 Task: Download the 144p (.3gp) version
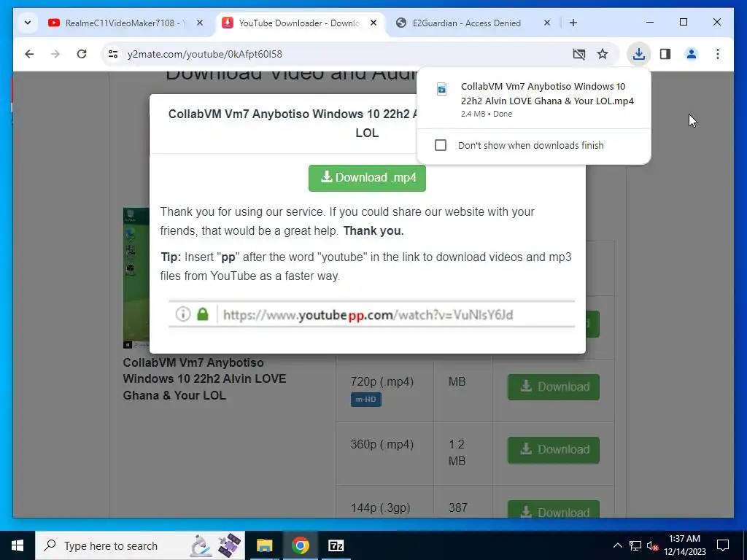(x=554, y=510)
